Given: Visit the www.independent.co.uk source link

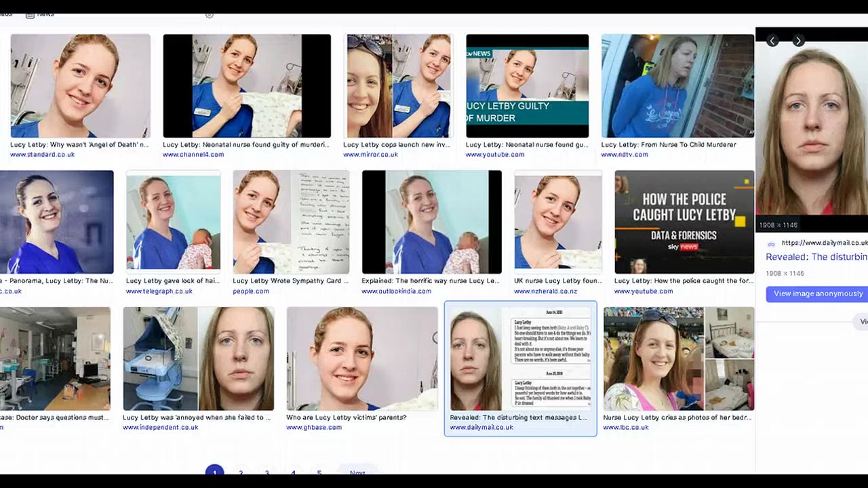Looking at the screenshot, I should [x=161, y=428].
